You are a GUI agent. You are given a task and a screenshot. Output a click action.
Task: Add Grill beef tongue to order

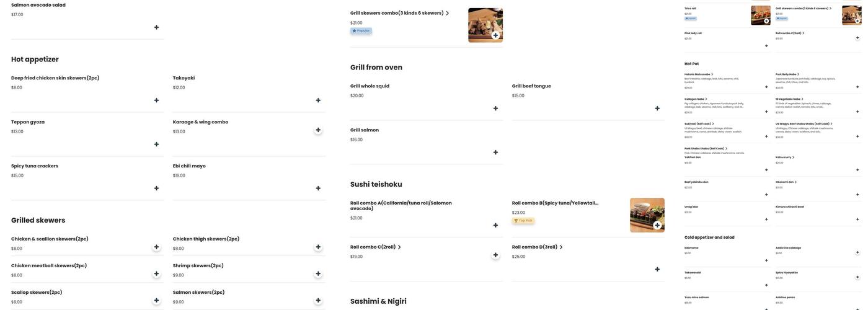(657, 108)
